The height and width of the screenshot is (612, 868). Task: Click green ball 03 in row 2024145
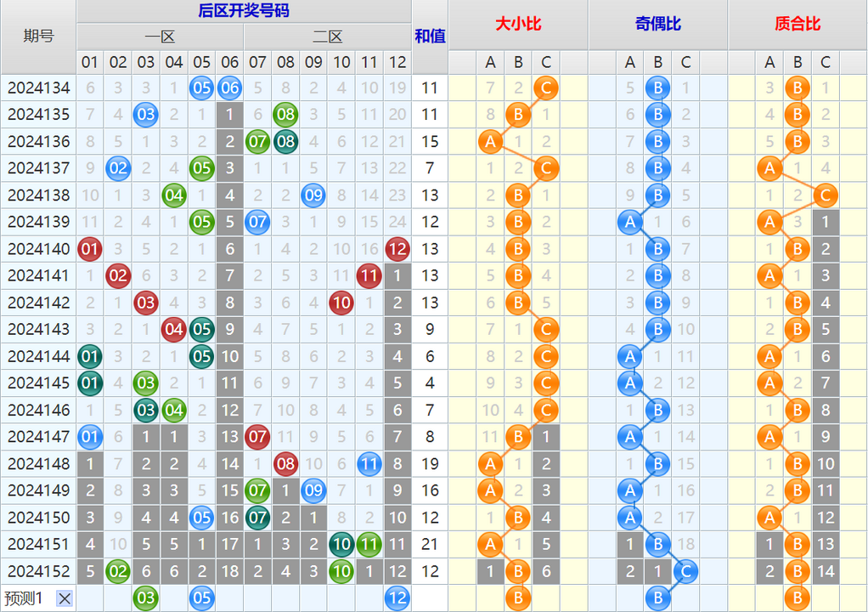coord(146,383)
